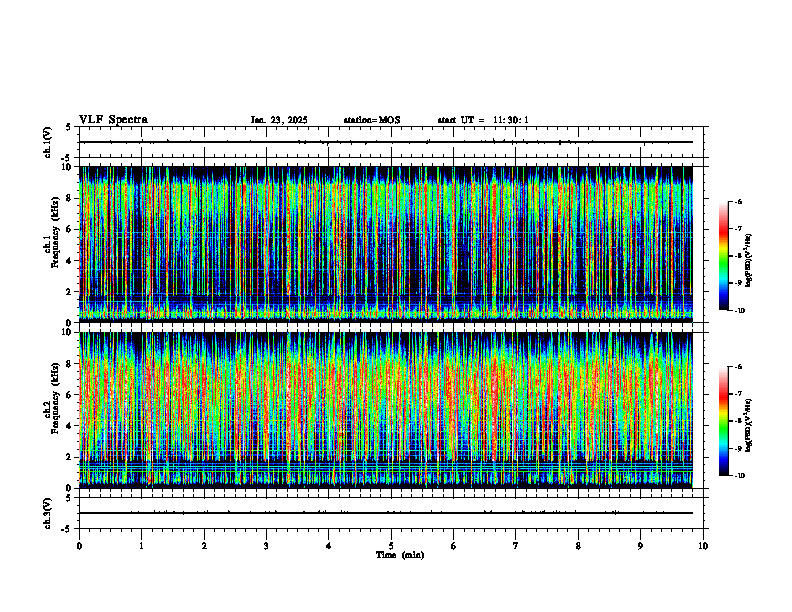Click time axis tick label "3"
Screen dimensions: 792x612
click(x=266, y=546)
